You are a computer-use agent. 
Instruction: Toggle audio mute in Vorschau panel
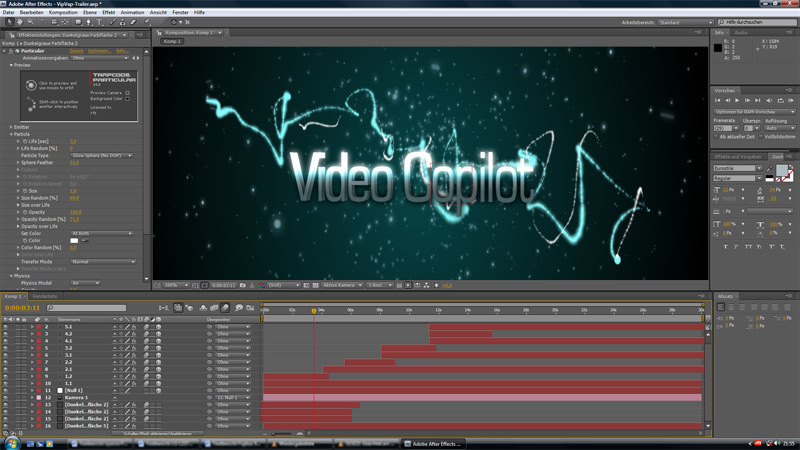pos(769,101)
